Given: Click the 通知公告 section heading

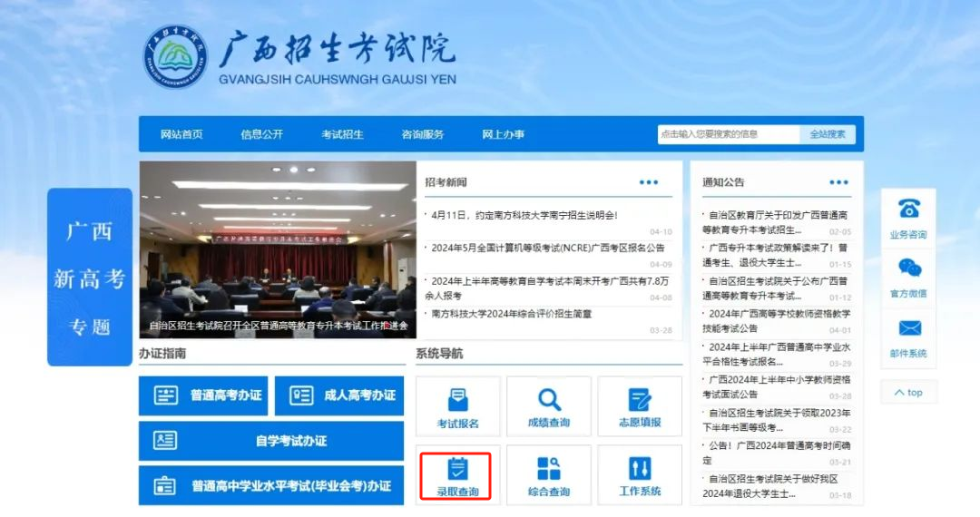Looking at the screenshot, I should tap(723, 182).
